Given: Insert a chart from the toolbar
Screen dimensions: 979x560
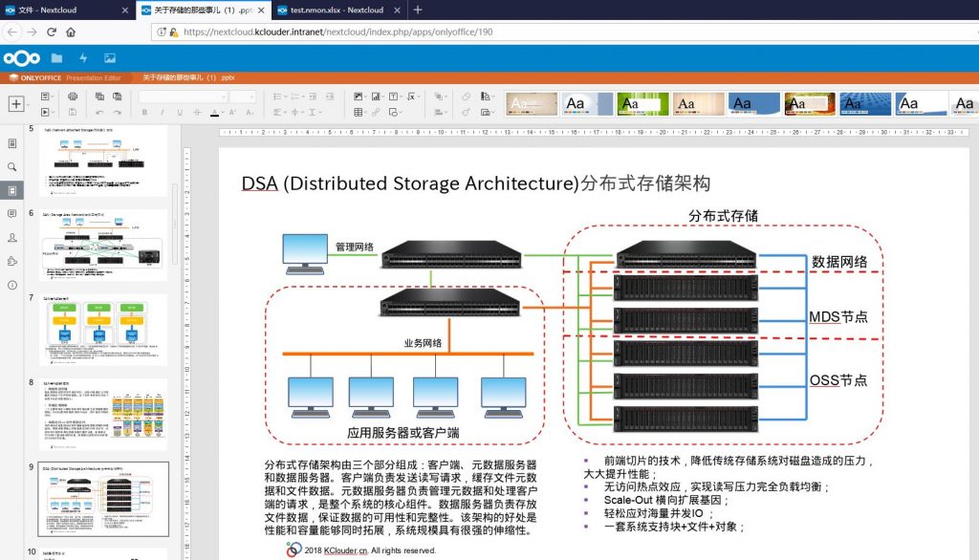Looking at the screenshot, I should pos(377,97).
